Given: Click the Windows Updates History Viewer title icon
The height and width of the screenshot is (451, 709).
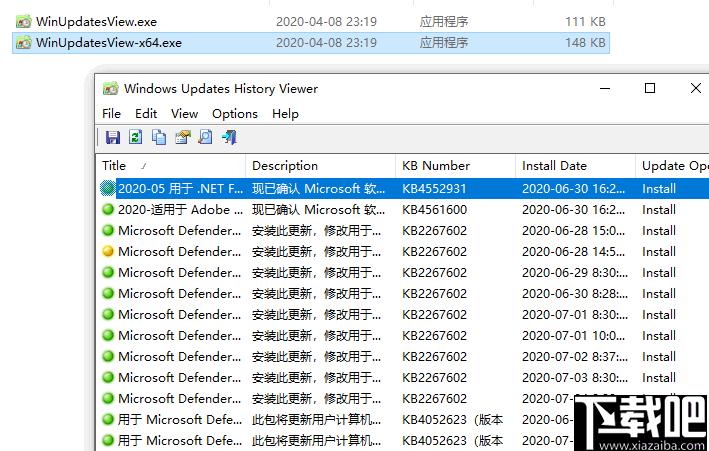Looking at the screenshot, I should coord(110,88).
